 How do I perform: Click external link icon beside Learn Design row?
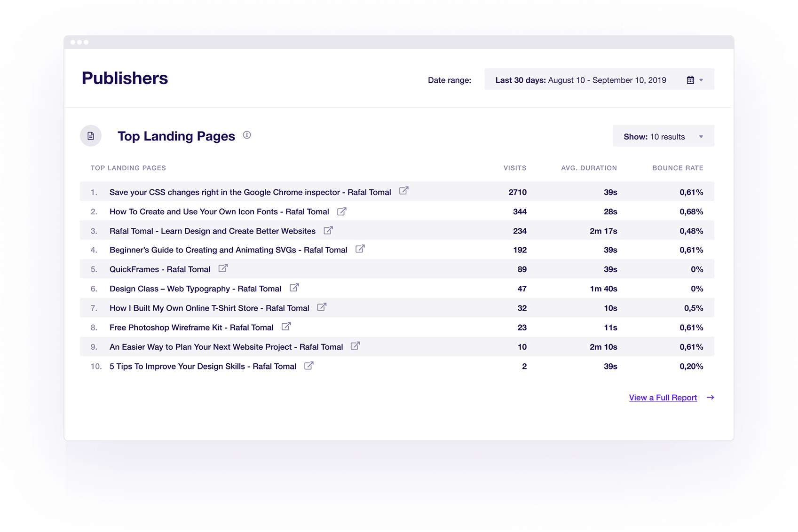point(328,230)
